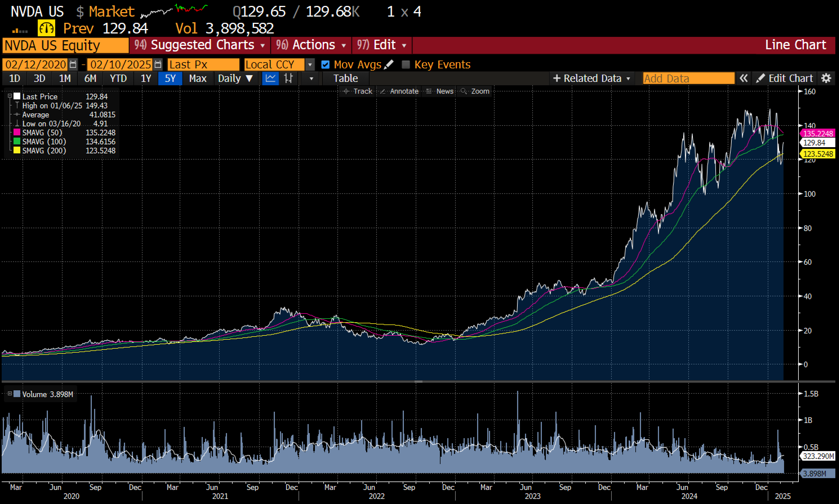Viewport: 839px width, 504px height.
Task: Select the Max time range tab
Action: pyautogui.click(x=198, y=79)
